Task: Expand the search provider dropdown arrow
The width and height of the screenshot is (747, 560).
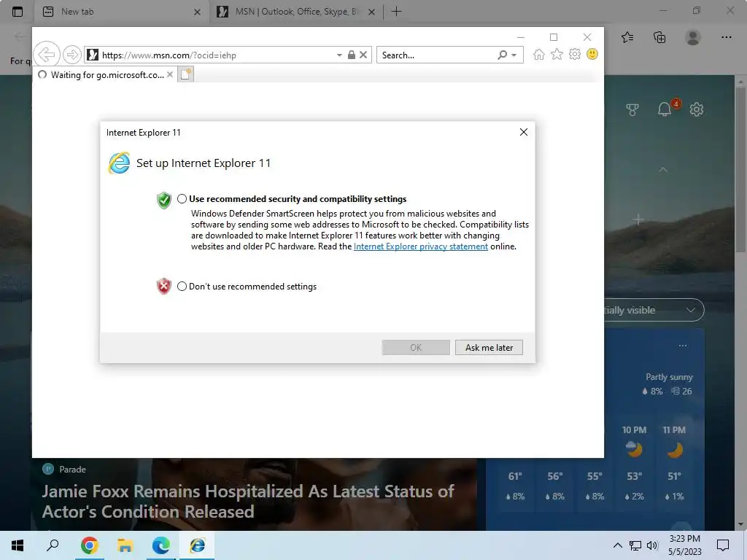Action: (514, 55)
